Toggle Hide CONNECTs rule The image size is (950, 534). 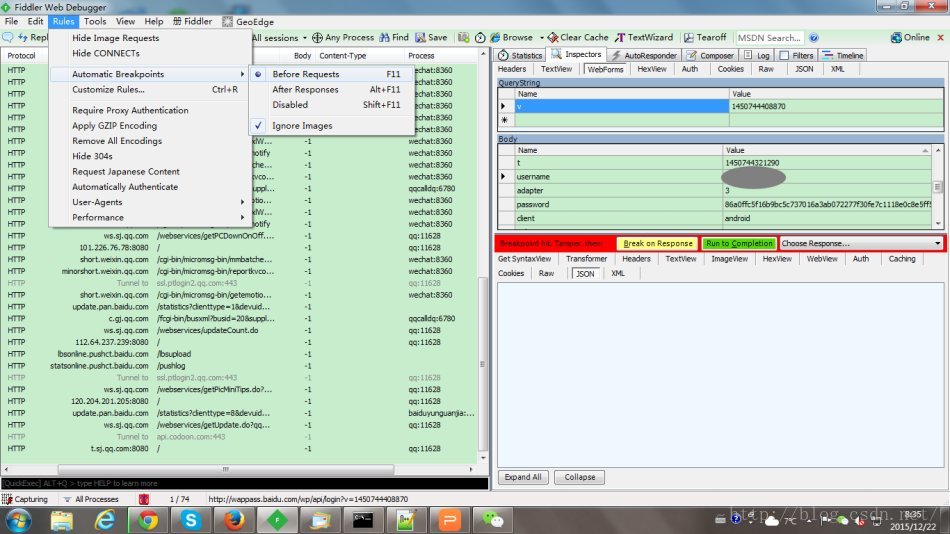(150, 53)
